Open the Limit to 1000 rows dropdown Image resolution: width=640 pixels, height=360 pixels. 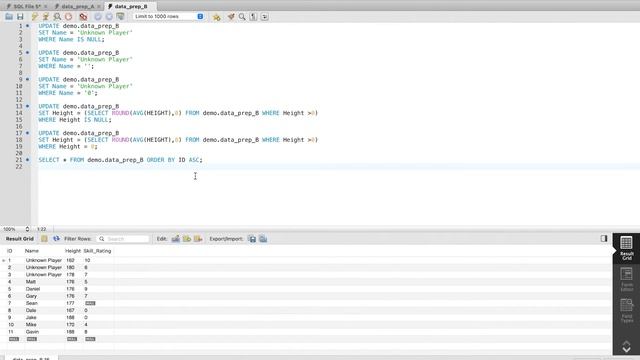coord(168,16)
